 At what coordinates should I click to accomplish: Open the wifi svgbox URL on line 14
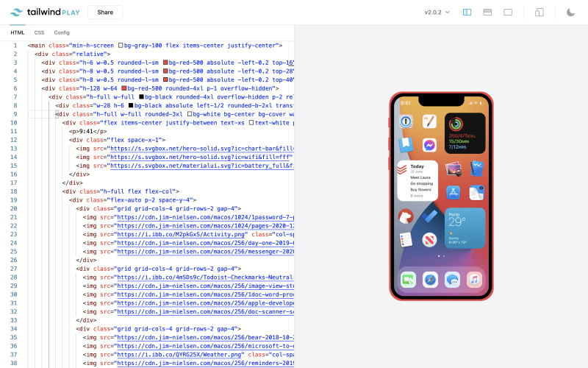click(x=199, y=158)
